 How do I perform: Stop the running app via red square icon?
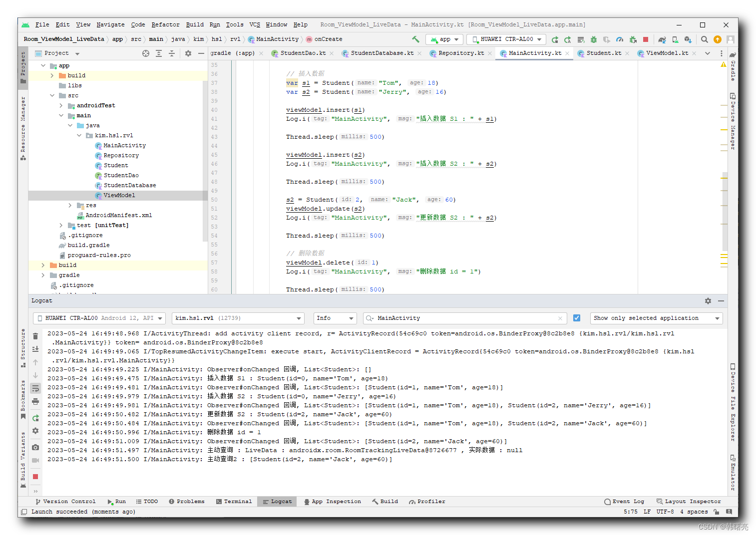(645, 39)
